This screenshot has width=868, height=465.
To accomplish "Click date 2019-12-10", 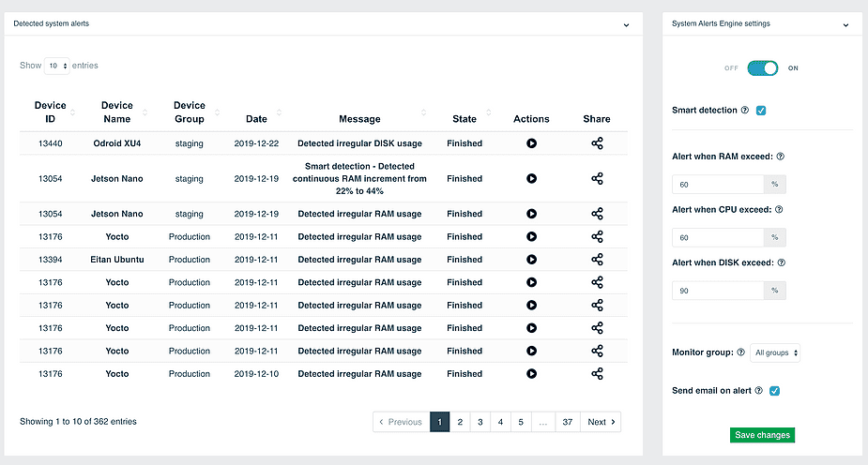I will (256, 374).
